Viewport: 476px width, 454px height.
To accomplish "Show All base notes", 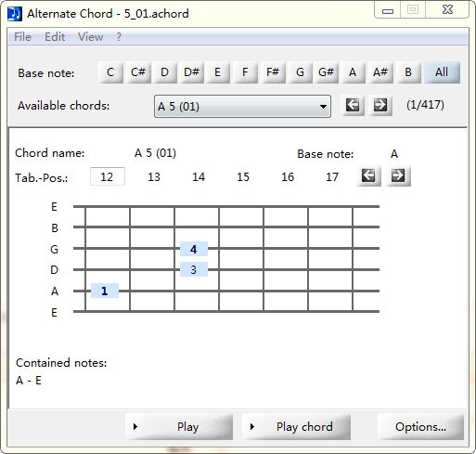I will tap(442, 72).
